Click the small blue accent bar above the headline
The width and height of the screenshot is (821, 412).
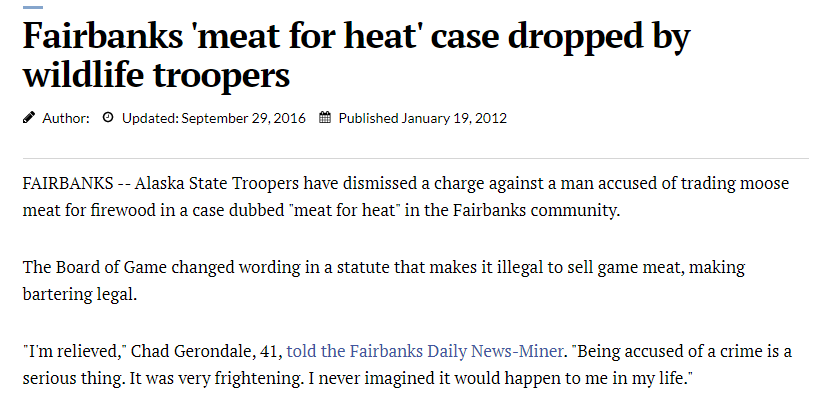33,7
